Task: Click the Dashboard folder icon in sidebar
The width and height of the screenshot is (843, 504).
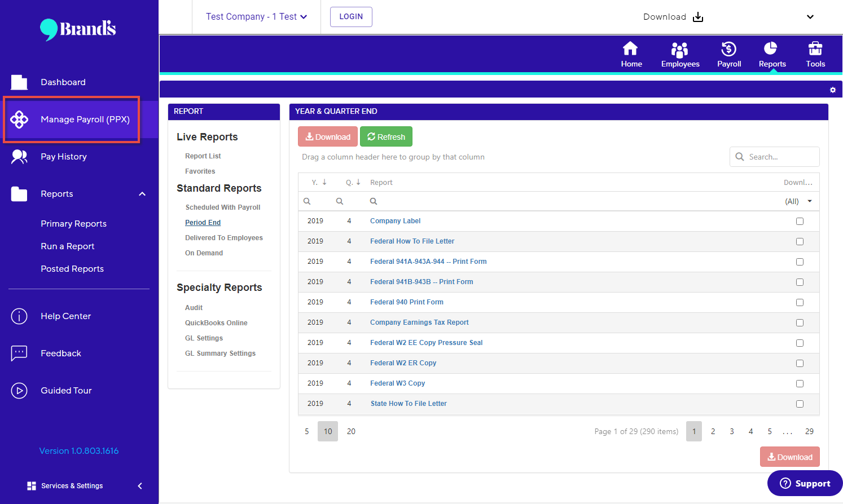Action: 19,82
